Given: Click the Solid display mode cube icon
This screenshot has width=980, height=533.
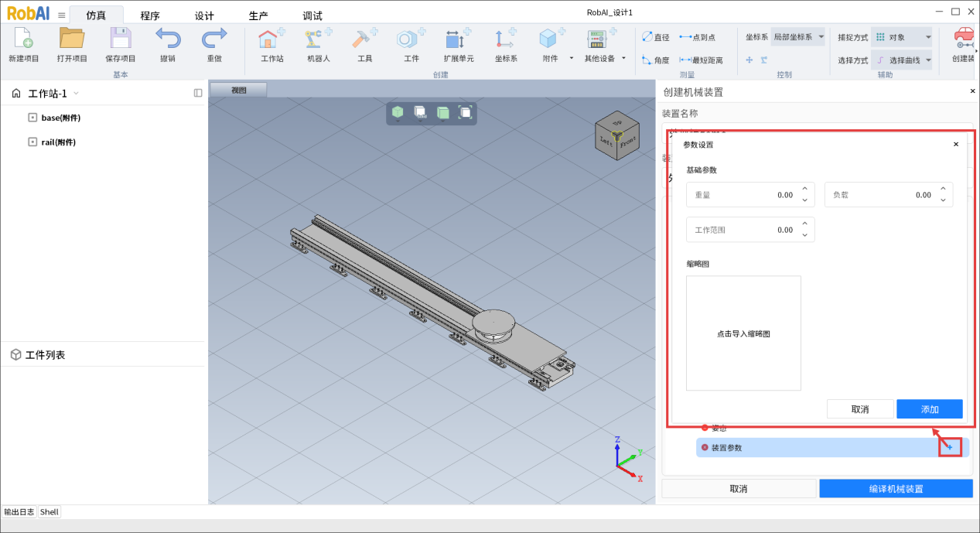Looking at the screenshot, I should tap(420, 113).
